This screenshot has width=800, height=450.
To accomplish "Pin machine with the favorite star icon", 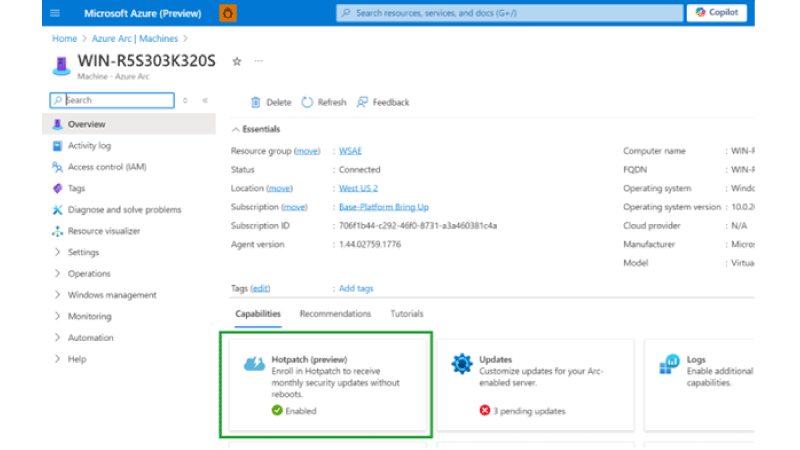I will tap(237, 61).
